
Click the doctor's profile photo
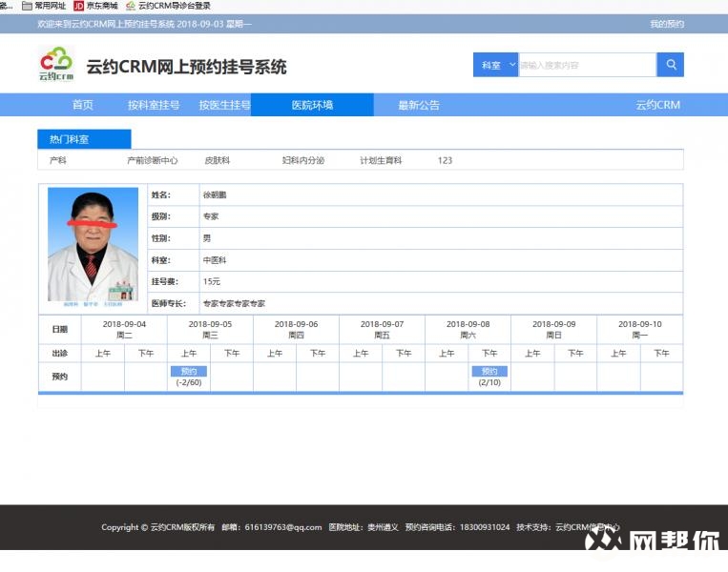93,245
